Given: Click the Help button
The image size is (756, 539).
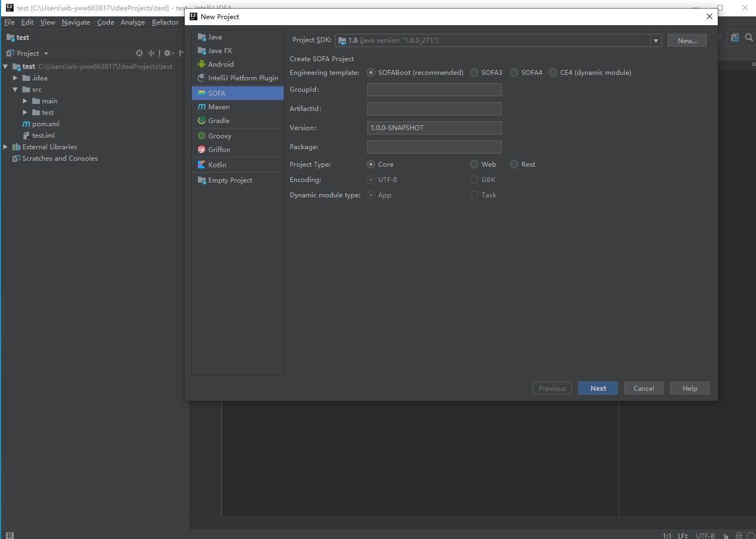Looking at the screenshot, I should (x=690, y=388).
